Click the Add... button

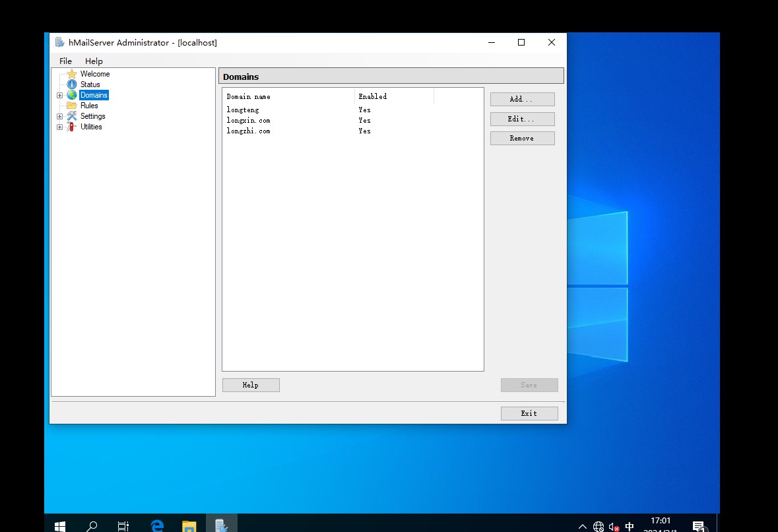(x=522, y=99)
